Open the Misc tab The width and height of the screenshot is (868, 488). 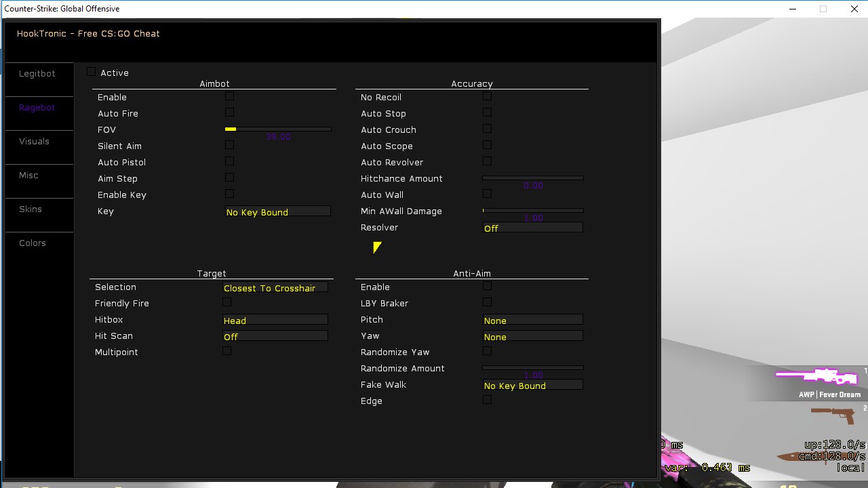pyautogui.click(x=28, y=175)
